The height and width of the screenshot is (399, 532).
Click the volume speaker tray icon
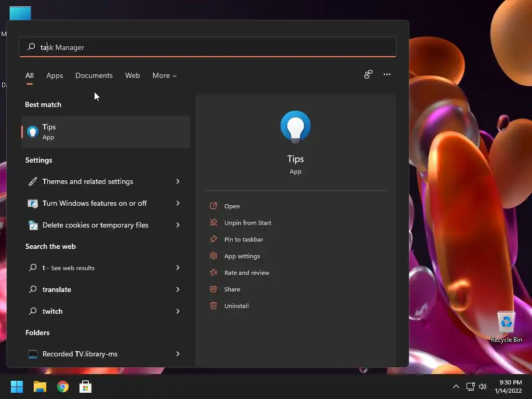click(483, 387)
